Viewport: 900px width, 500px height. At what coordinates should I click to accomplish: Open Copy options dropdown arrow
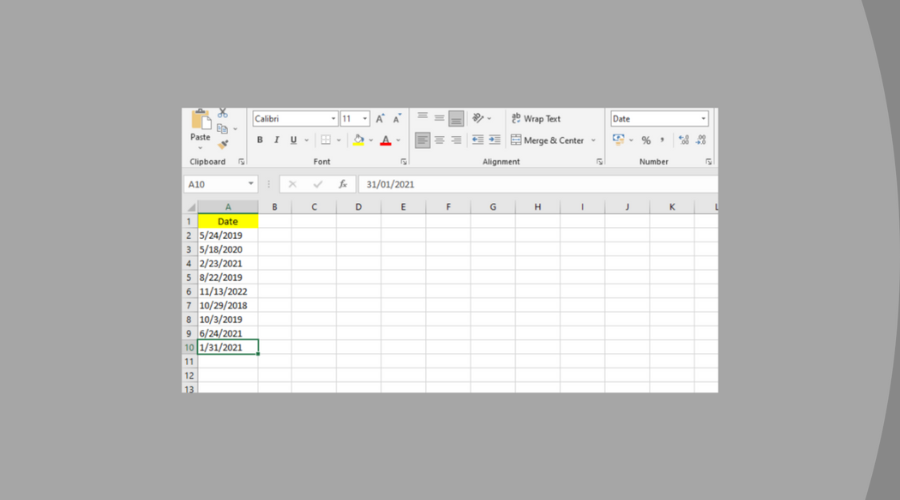pyautogui.click(x=235, y=129)
